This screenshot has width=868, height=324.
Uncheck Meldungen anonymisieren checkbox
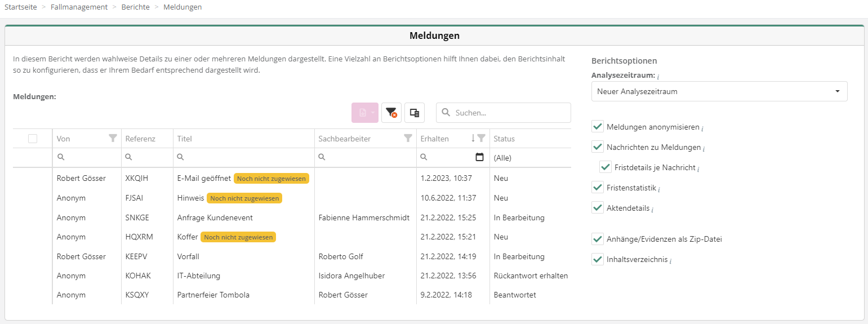[x=598, y=127]
